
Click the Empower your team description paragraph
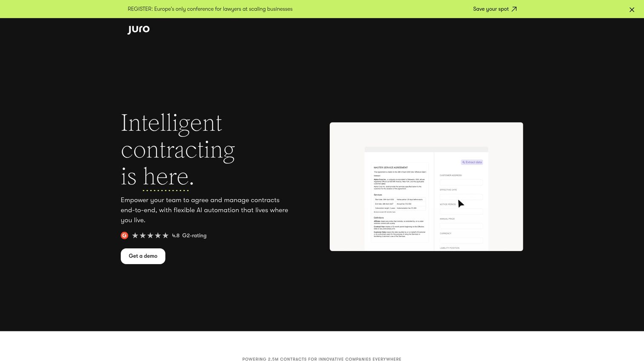coord(205,210)
